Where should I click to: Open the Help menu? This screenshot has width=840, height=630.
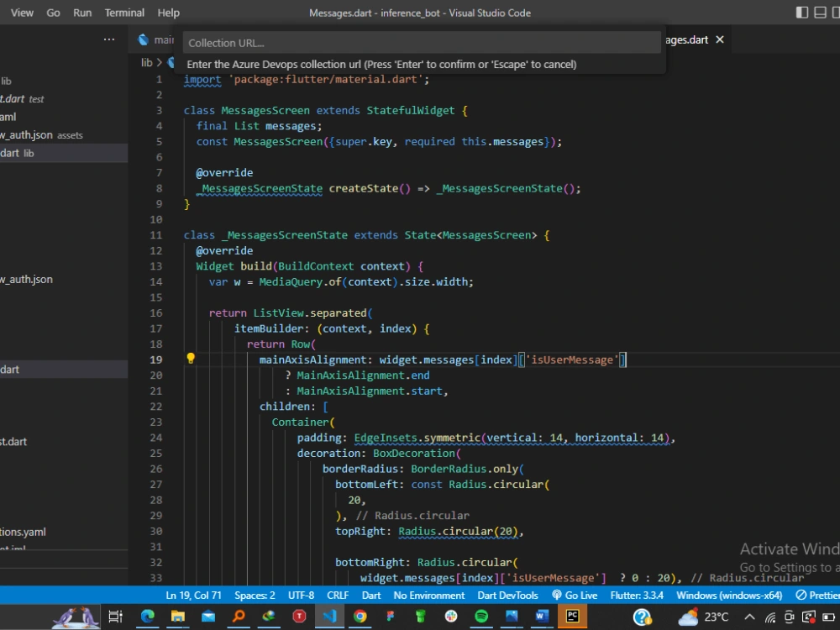[x=168, y=13]
